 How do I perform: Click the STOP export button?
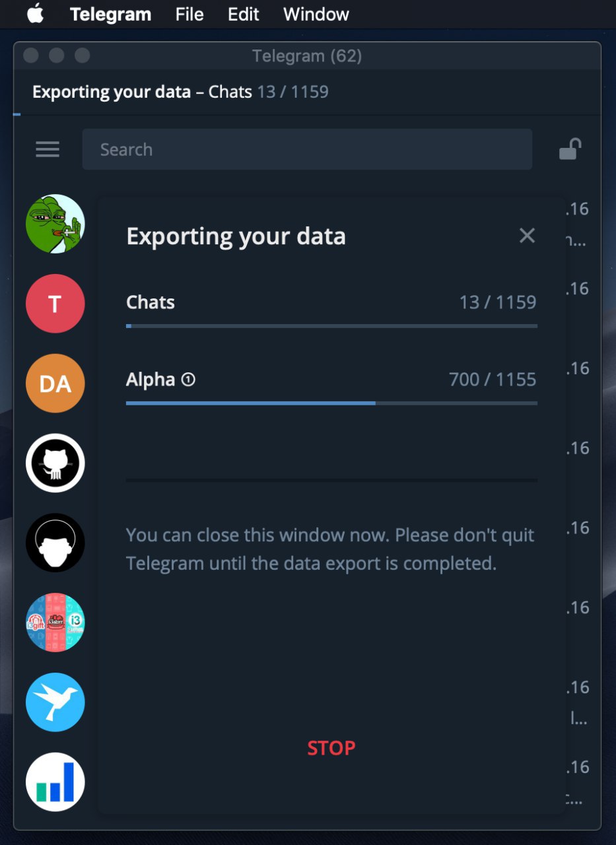click(331, 748)
